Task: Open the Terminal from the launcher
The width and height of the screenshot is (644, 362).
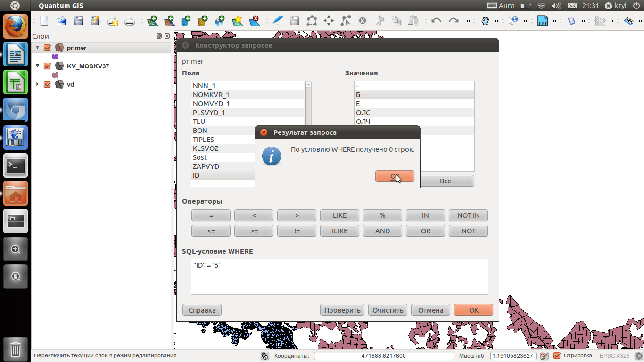Action: pos(16,165)
